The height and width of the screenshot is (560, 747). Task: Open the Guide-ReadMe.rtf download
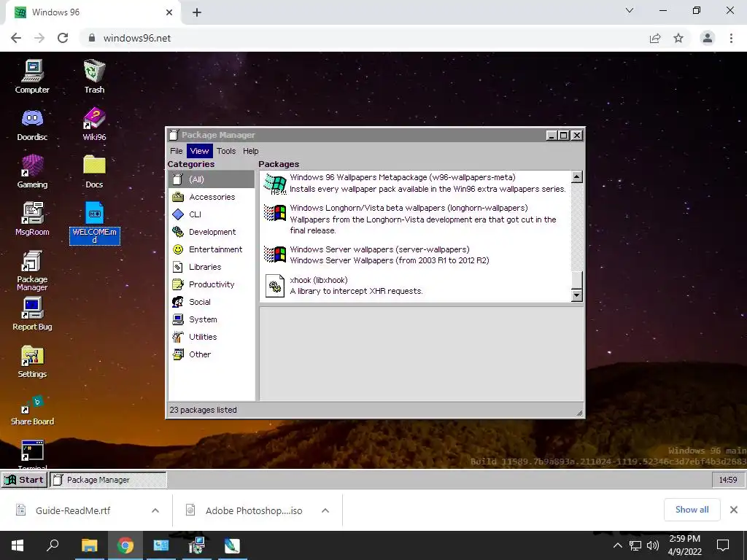[72, 510]
